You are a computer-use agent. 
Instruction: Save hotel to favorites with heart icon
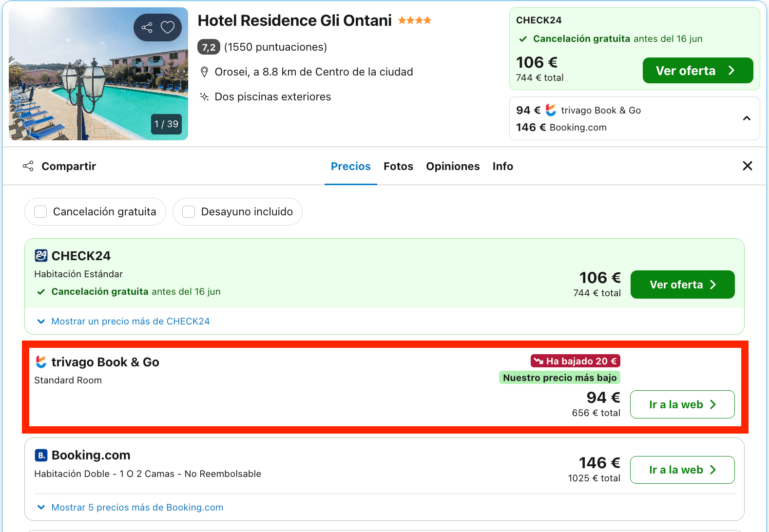(x=168, y=27)
